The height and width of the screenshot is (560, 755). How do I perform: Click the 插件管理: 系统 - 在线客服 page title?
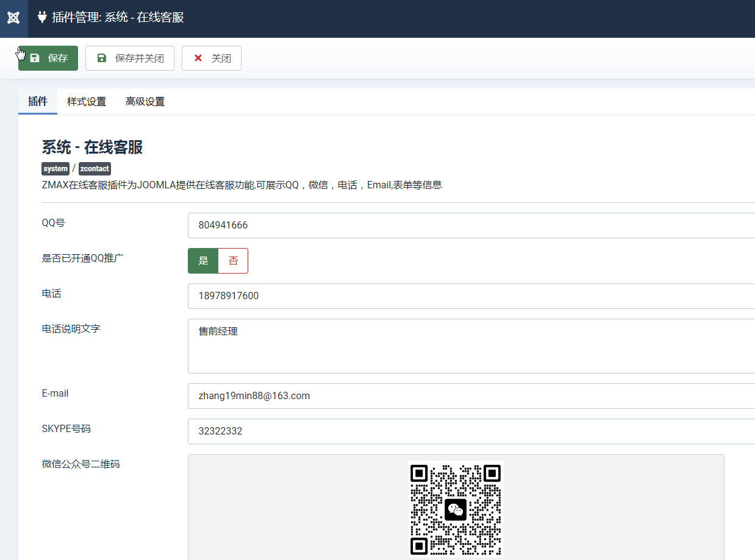click(x=118, y=18)
